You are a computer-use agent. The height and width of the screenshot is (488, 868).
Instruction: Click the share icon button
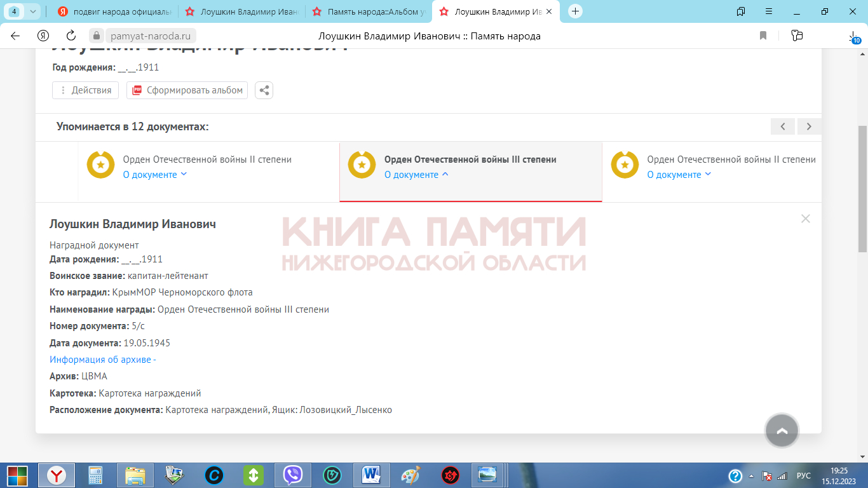pos(264,90)
